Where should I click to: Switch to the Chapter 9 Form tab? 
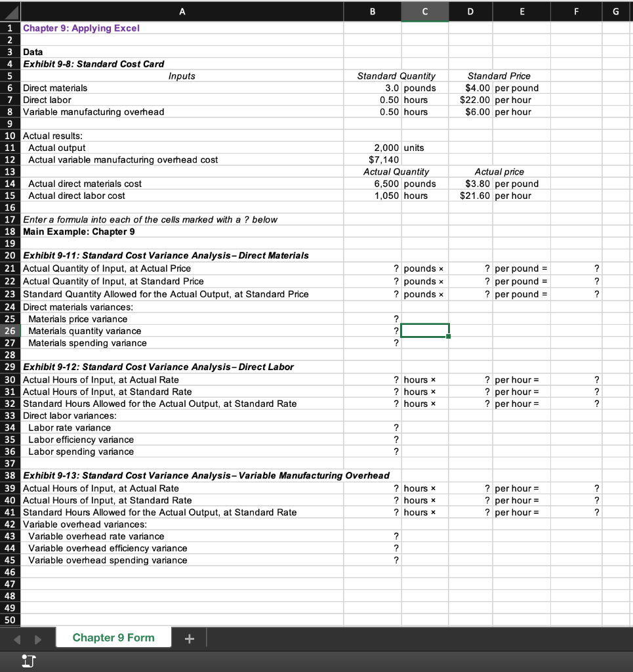[x=113, y=637]
